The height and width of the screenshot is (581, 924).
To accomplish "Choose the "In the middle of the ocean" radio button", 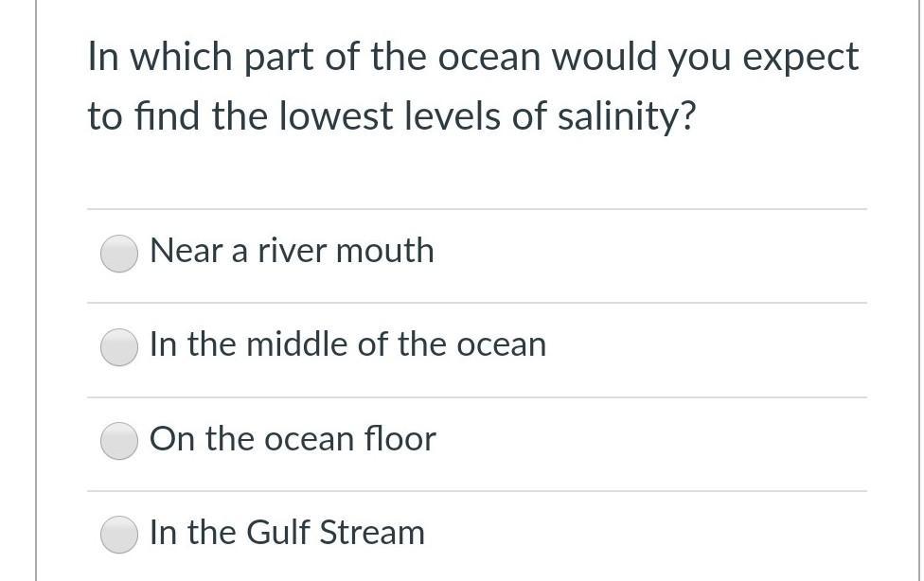I will 119,346.
